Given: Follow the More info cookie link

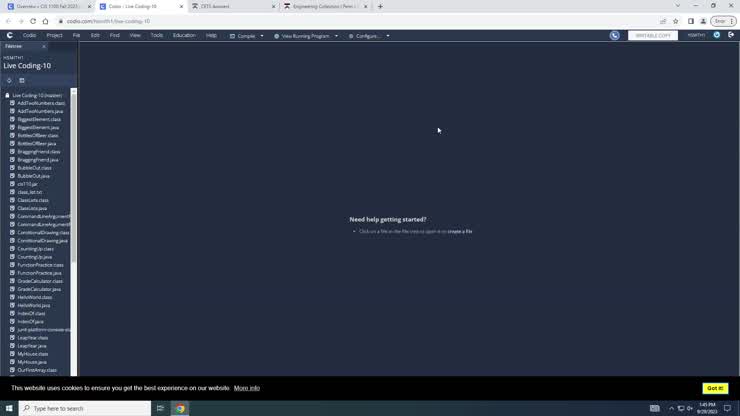Looking at the screenshot, I should pos(246,388).
